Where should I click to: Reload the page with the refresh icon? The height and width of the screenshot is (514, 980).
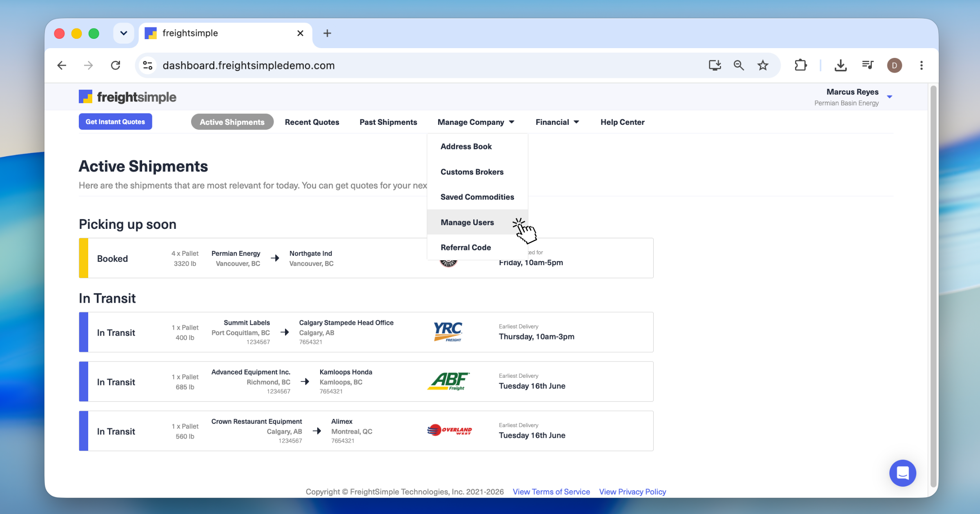(116, 65)
